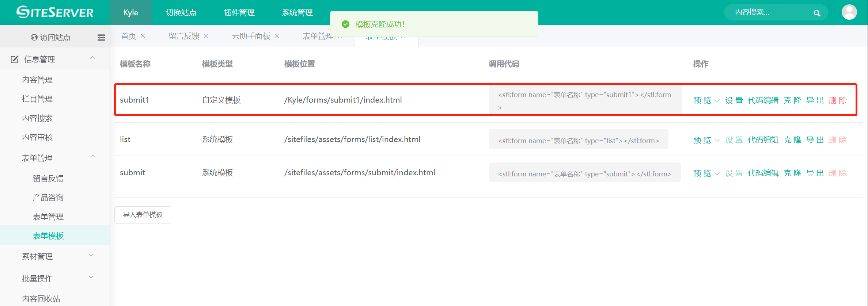868x306 pixels.
Task: Open 代码编辑 for submit template
Action: click(763, 173)
